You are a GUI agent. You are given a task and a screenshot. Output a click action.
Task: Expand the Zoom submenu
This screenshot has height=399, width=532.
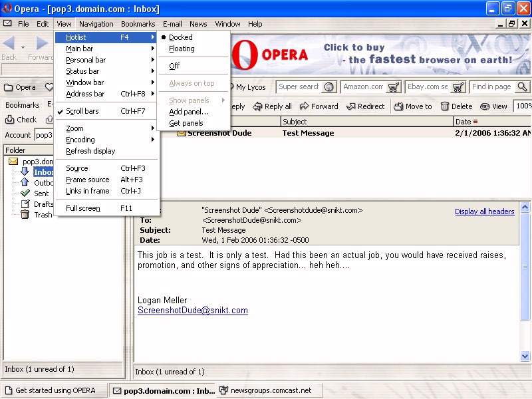point(75,128)
